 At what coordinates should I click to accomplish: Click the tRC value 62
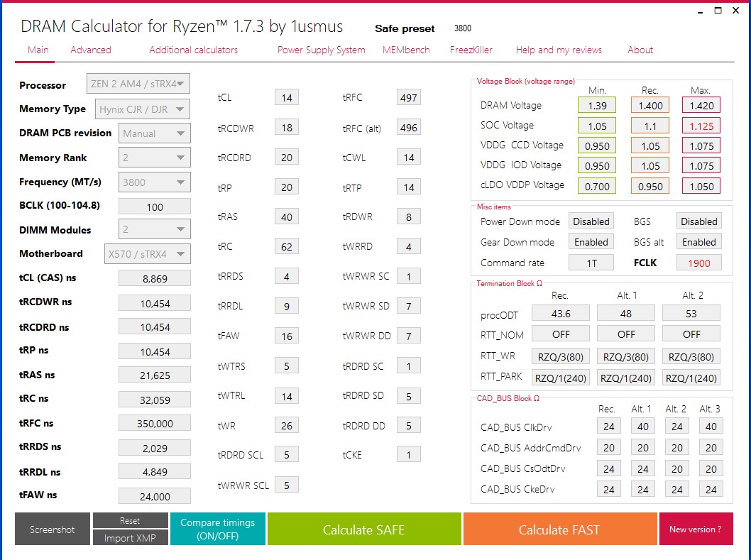tap(286, 247)
